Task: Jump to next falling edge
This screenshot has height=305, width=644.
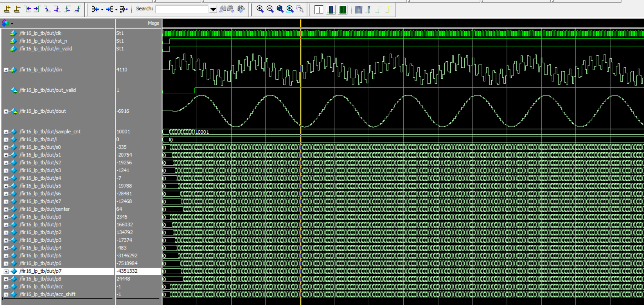Action: 57,9
